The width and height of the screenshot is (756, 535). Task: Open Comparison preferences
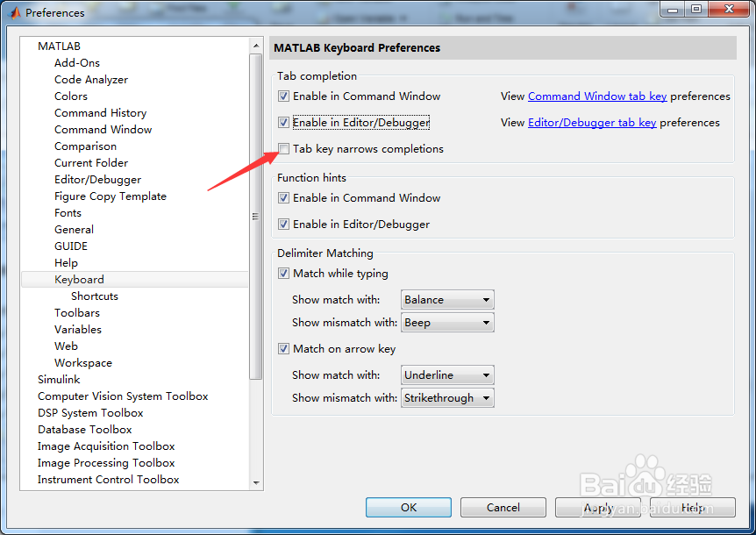click(85, 146)
